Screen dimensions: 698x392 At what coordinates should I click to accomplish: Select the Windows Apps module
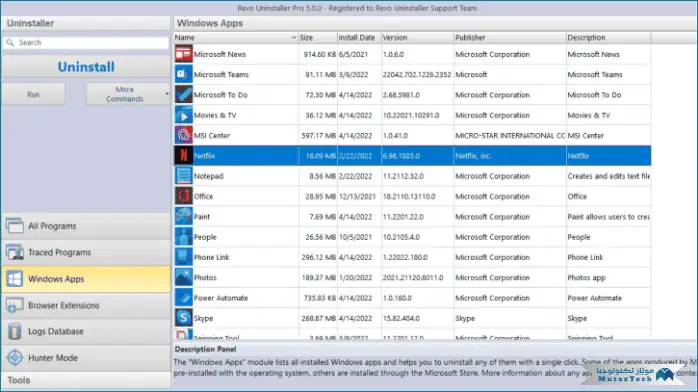86,279
